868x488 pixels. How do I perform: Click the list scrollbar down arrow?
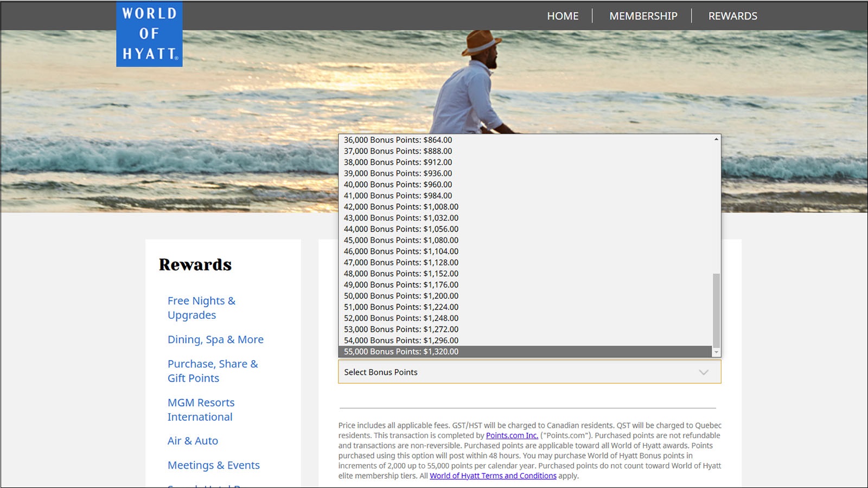coord(716,352)
